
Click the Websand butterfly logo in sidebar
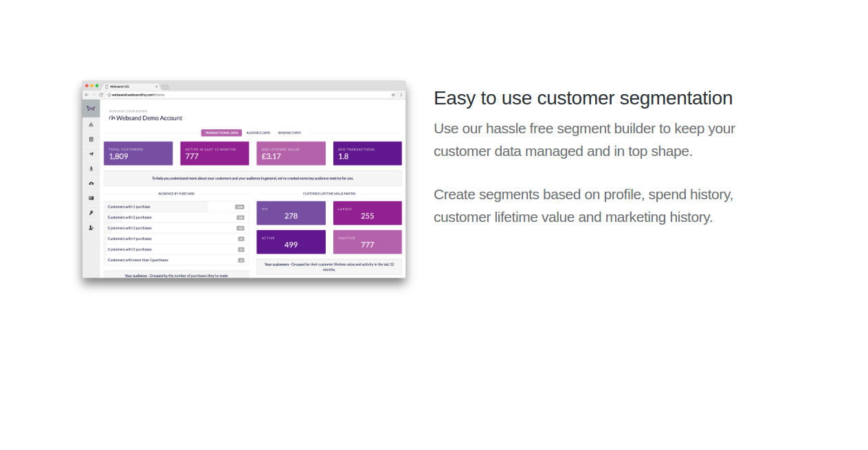coord(91,109)
